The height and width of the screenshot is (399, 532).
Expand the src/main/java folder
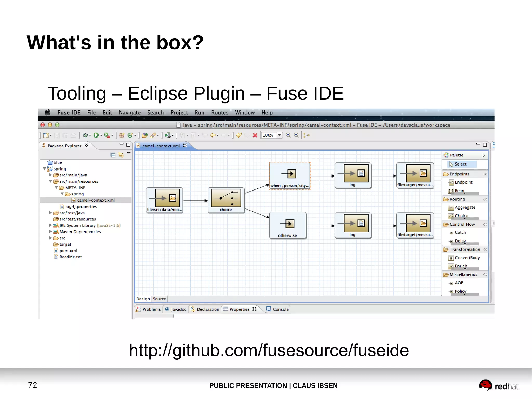coord(51,175)
